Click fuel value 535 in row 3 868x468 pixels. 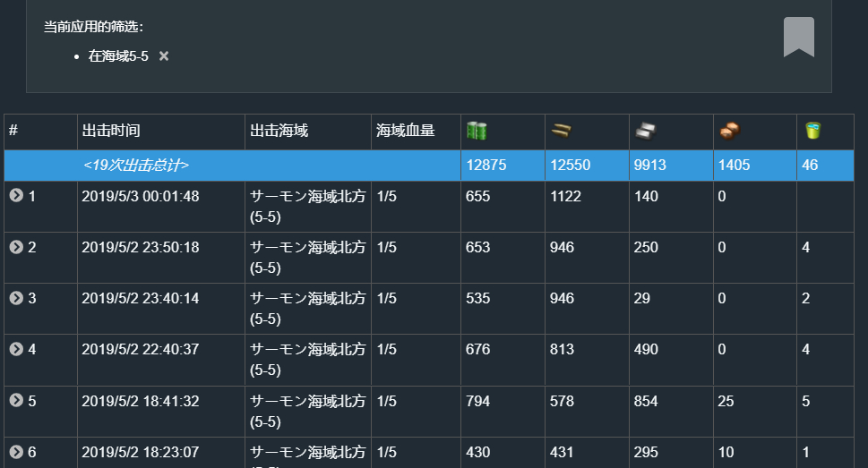tap(477, 298)
